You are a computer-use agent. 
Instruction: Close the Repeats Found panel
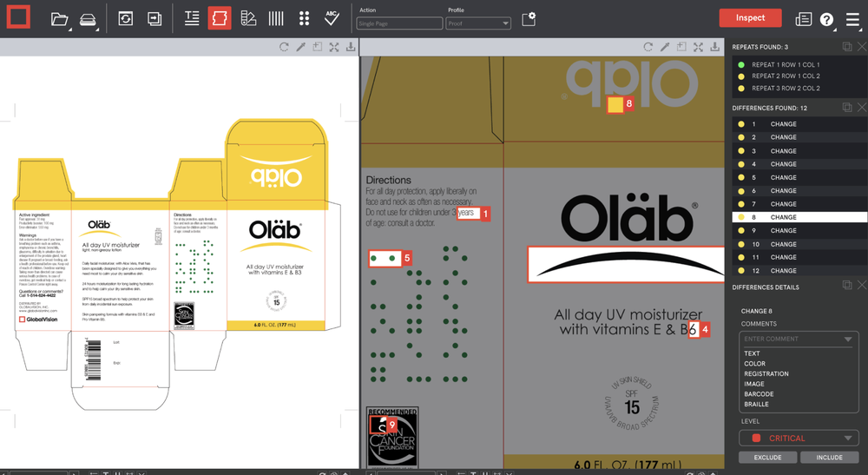pos(862,47)
